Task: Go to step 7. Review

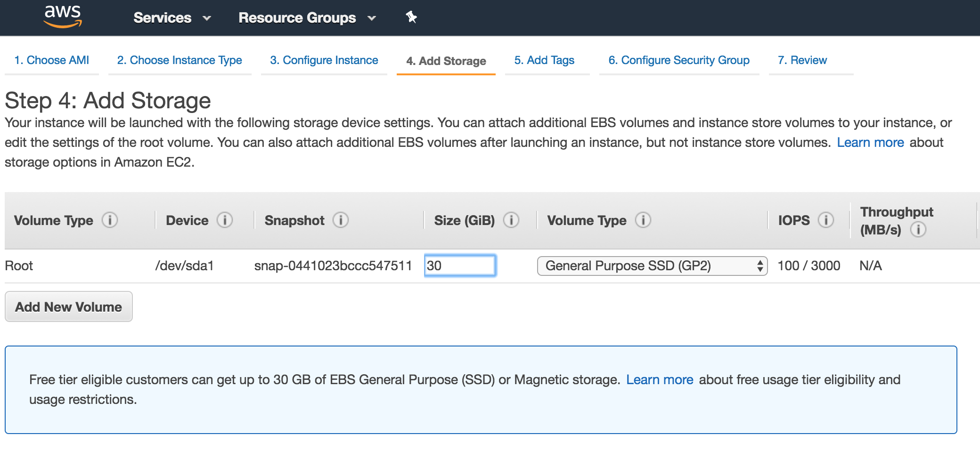Action: click(x=802, y=60)
